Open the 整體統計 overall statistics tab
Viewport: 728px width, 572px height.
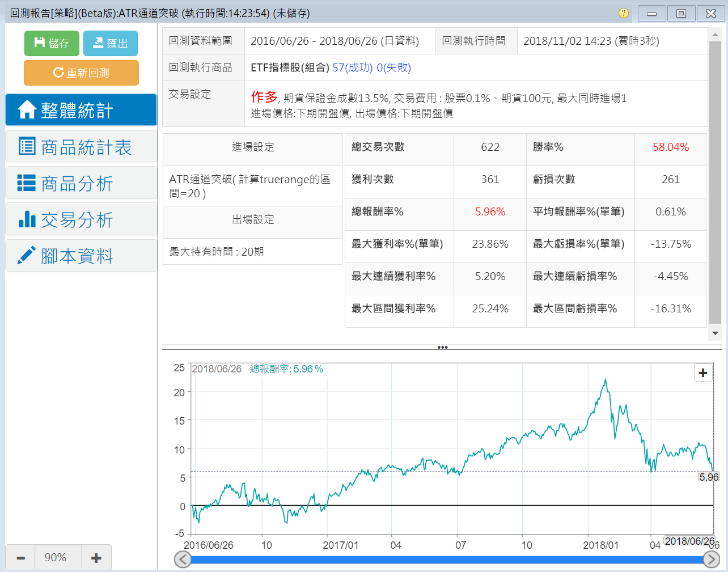[81, 110]
